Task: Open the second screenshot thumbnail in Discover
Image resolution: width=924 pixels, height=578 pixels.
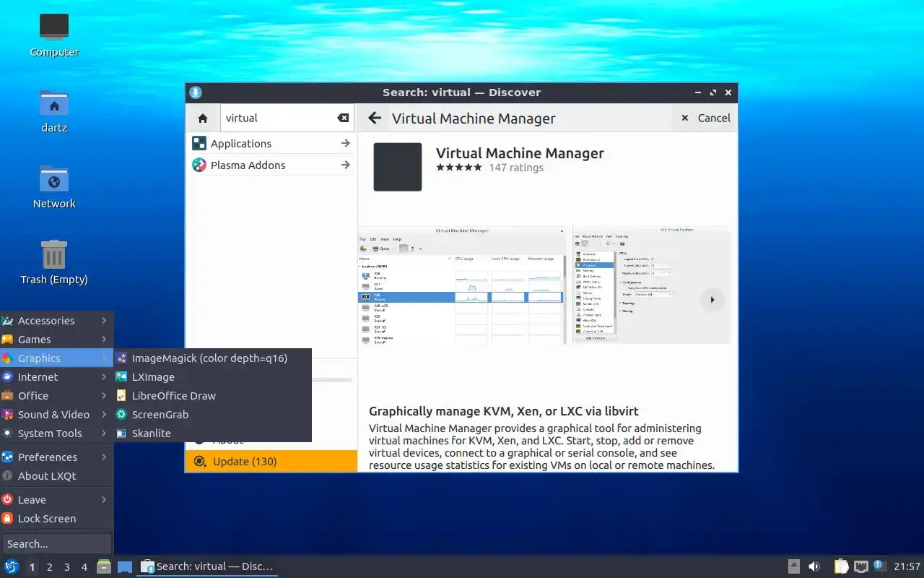Action: tap(651, 285)
